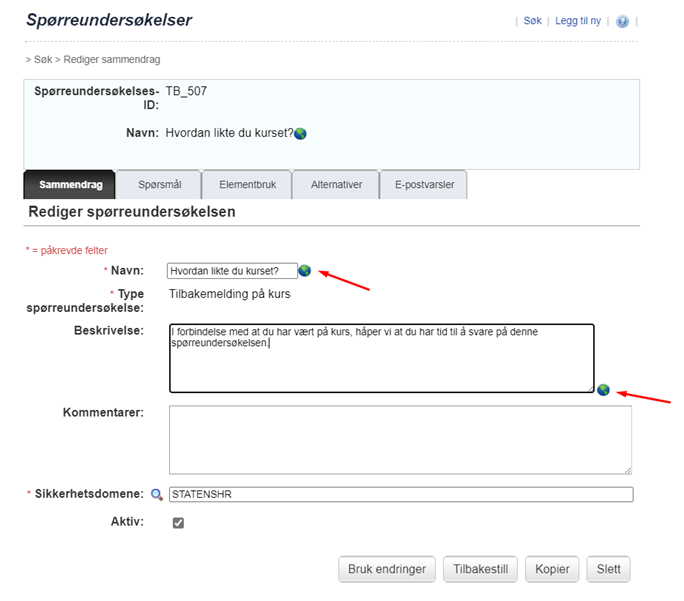Click the påkrevde felter note

66,250
